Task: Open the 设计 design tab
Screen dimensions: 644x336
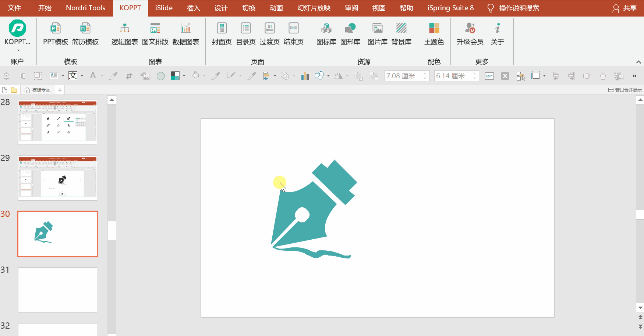Action: 221,8
